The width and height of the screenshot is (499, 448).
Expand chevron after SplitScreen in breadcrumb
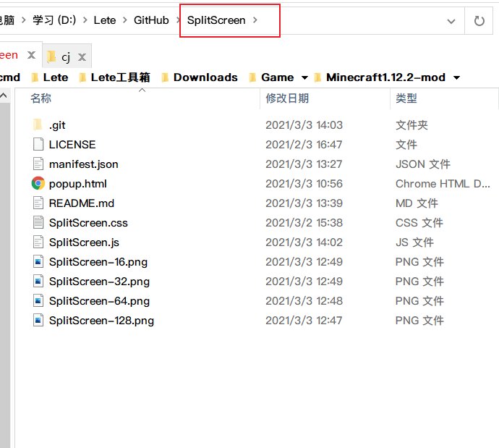[x=255, y=20]
